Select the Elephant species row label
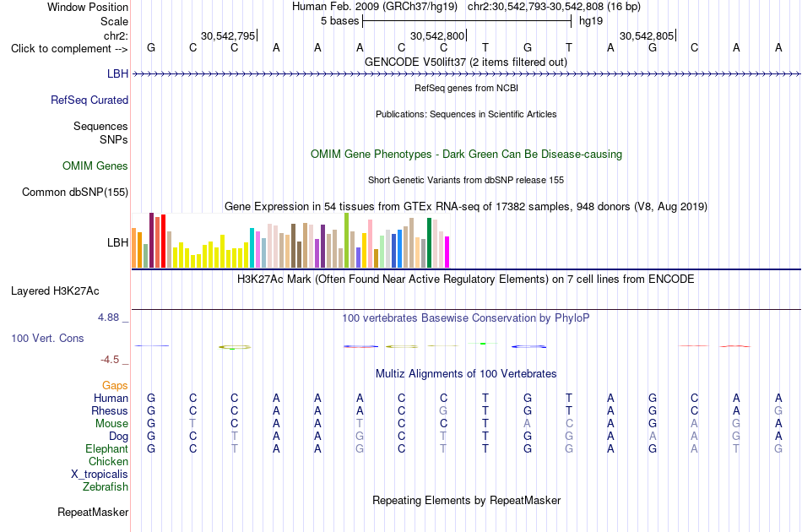 click(107, 448)
